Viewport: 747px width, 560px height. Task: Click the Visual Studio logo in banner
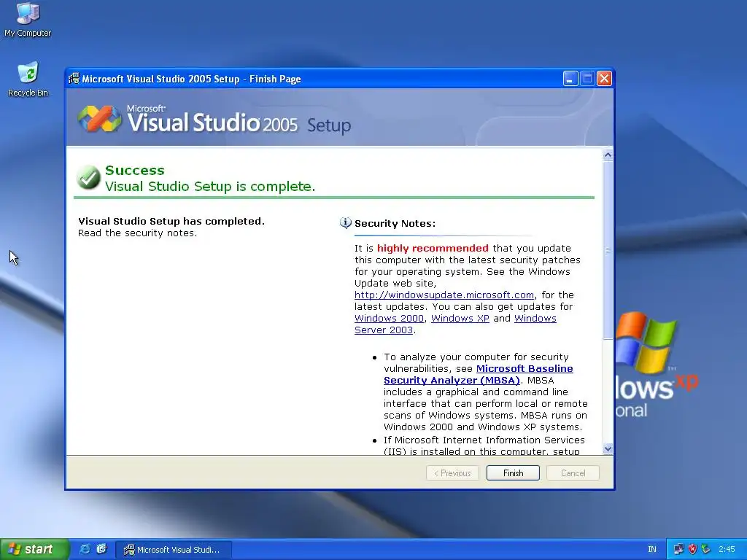(99, 119)
